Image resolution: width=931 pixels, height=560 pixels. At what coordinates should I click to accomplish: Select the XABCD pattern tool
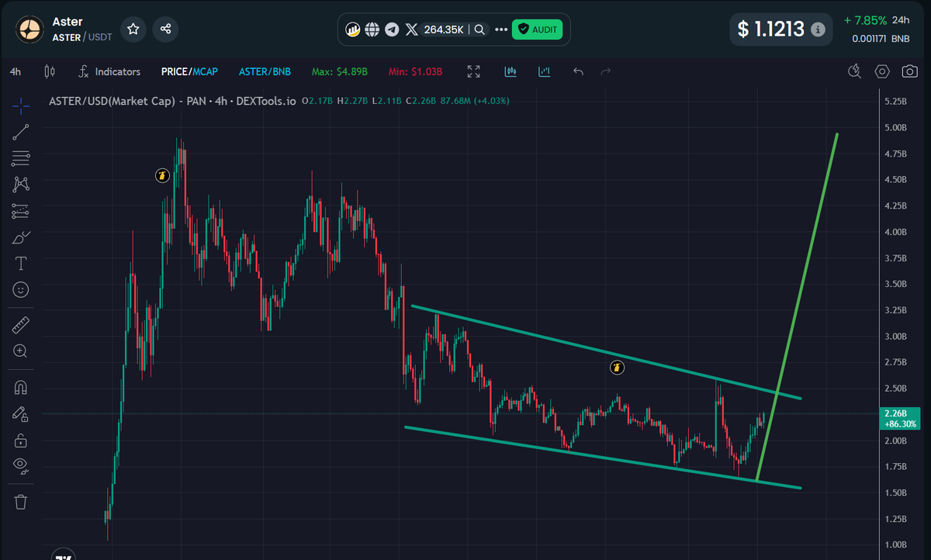(20, 184)
